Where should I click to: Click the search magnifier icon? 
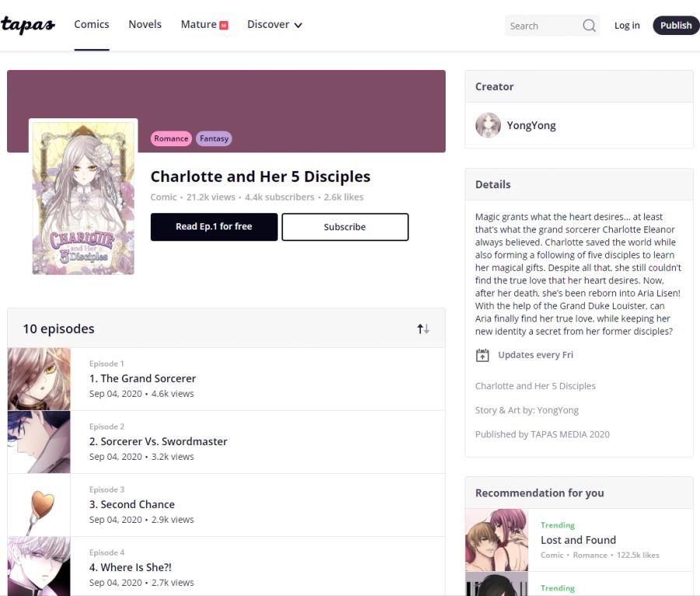click(589, 26)
